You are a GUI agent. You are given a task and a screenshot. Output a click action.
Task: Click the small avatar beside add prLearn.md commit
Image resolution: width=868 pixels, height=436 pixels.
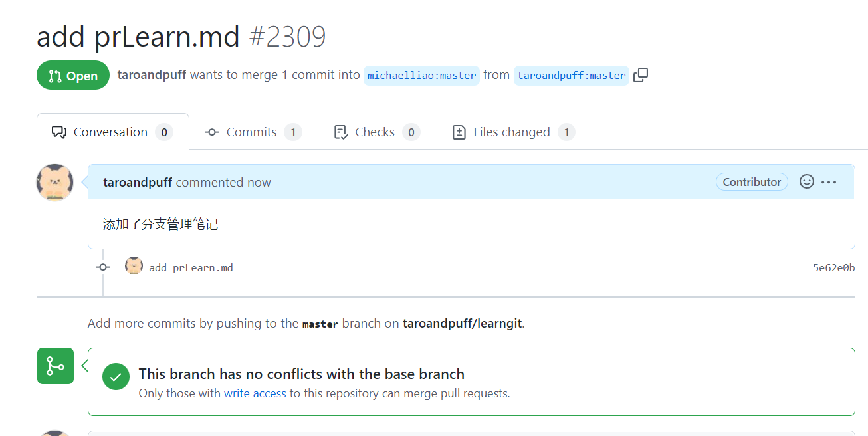coord(134,266)
